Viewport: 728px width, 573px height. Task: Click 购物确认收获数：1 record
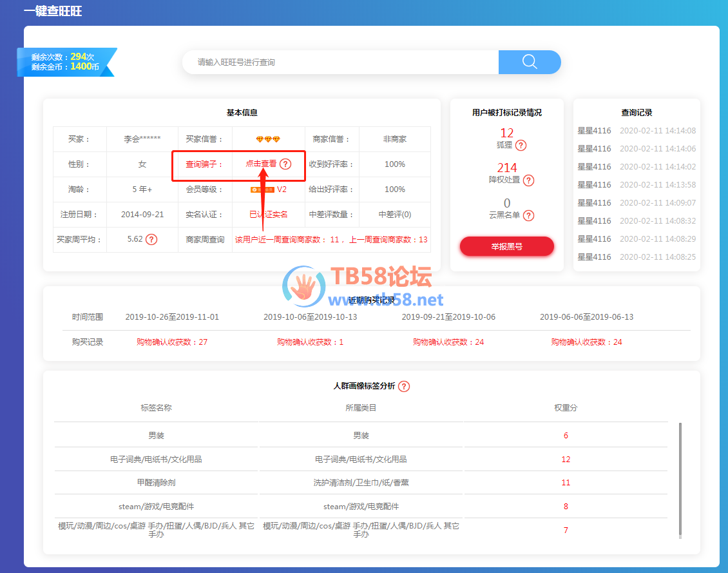[310, 342]
